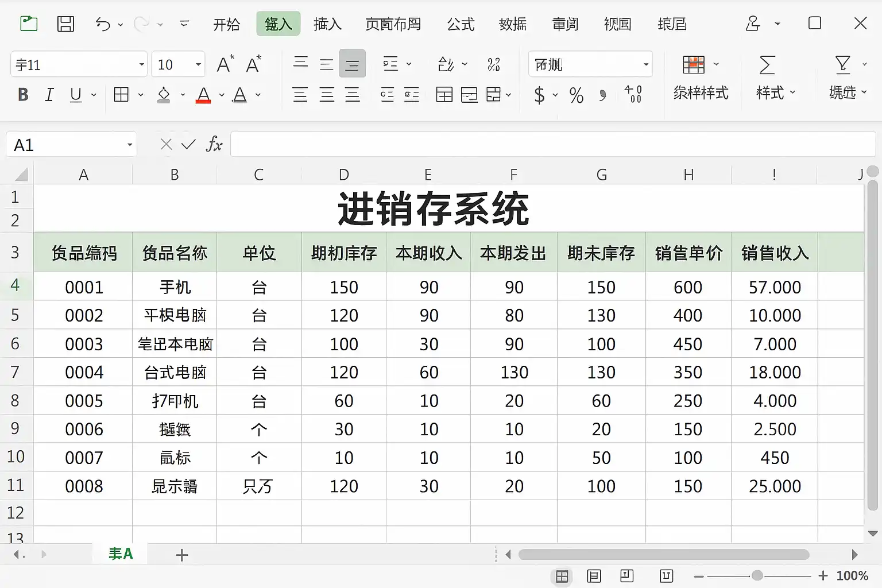Click the Increase font size icon
This screenshot has height=588, width=882.
pyautogui.click(x=225, y=64)
